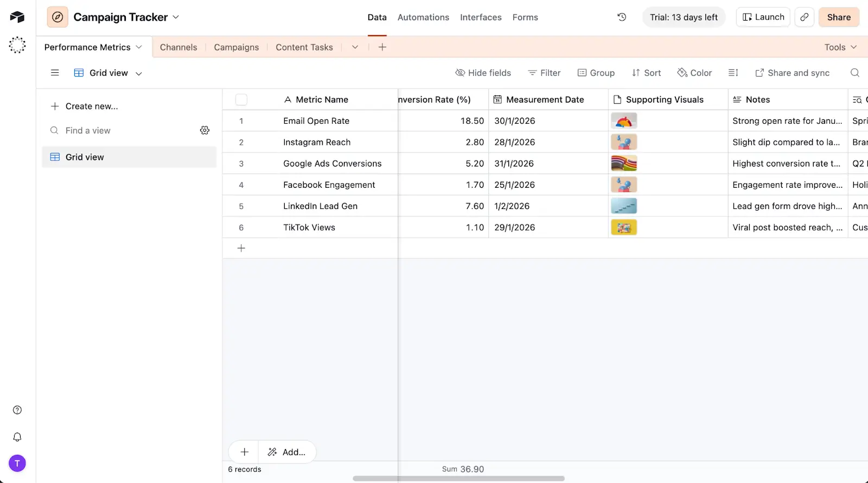Open notifications bell icon
The width and height of the screenshot is (868, 483).
17,437
